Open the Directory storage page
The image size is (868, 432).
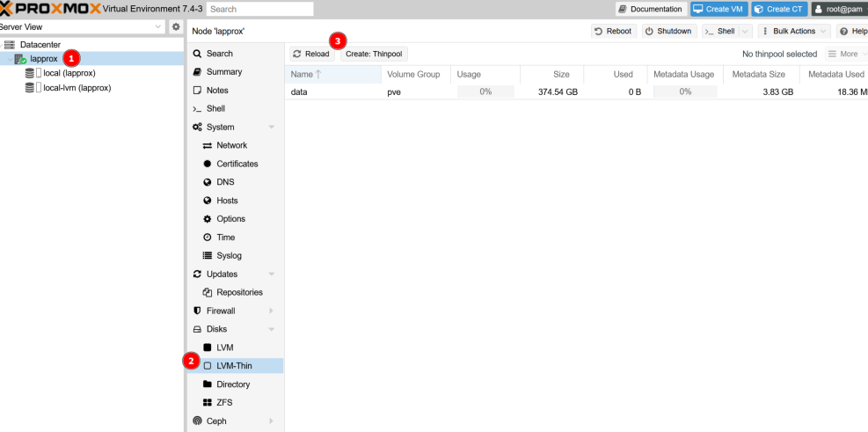click(232, 384)
